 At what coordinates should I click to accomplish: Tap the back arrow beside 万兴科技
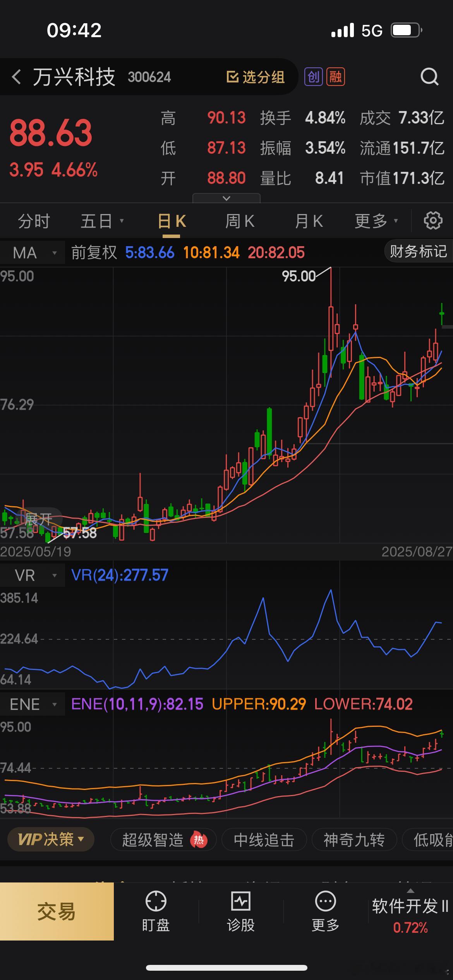(x=16, y=77)
